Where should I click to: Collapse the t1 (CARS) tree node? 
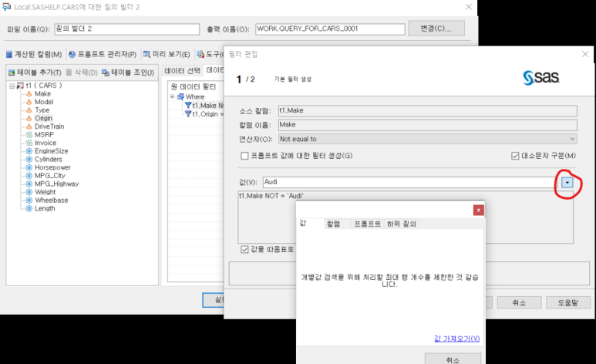click(12, 86)
